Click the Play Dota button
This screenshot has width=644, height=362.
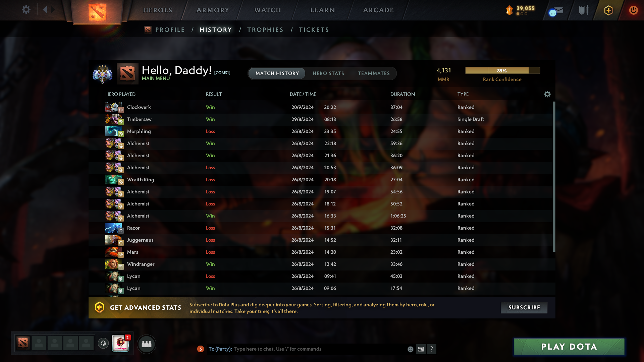569,347
